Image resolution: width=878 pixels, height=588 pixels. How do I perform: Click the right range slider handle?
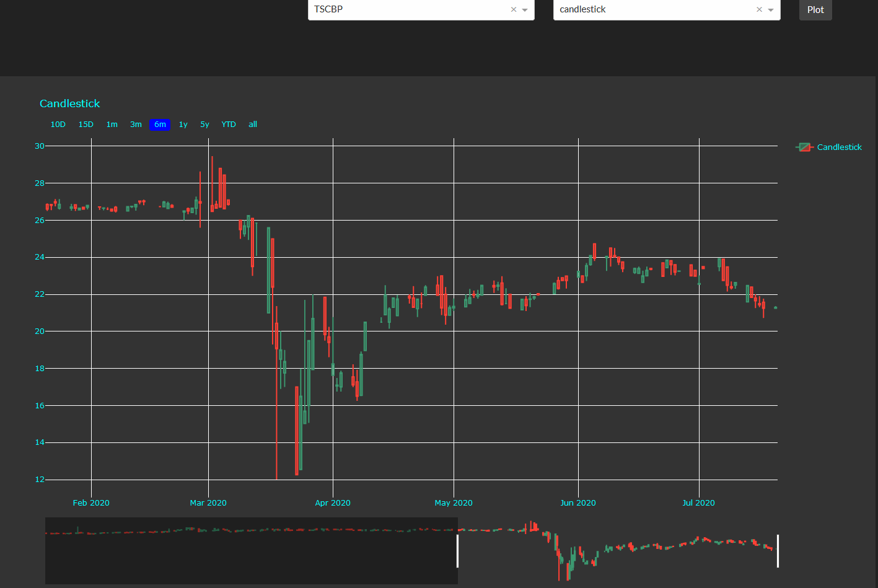click(x=778, y=551)
